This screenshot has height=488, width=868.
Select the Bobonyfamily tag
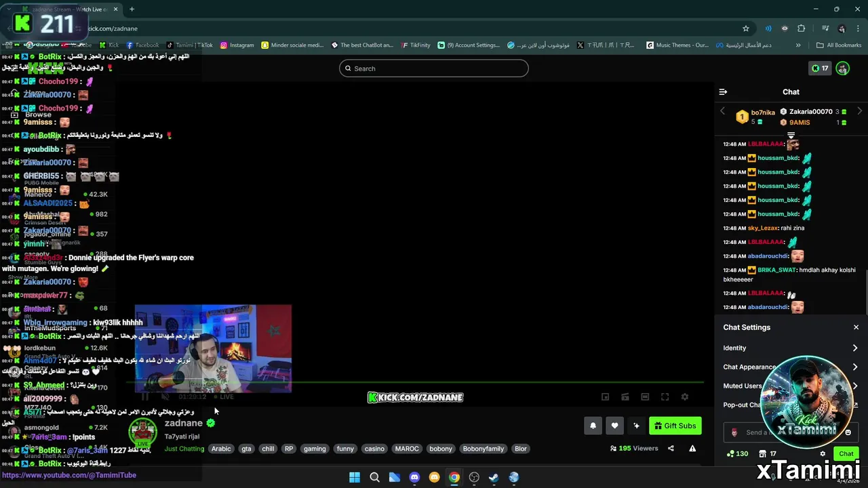pyautogui.click(x=484, y=449)
